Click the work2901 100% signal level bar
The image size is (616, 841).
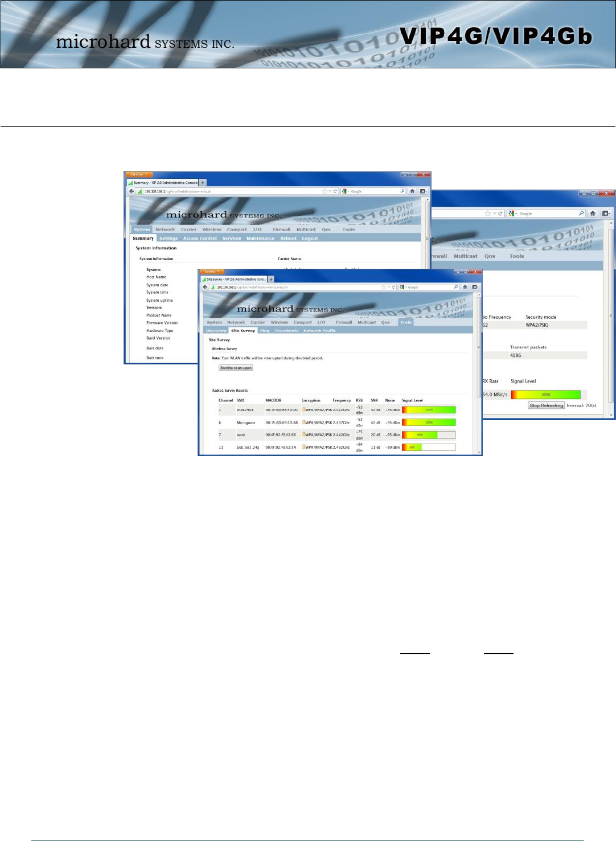click(x=429, y=409)
